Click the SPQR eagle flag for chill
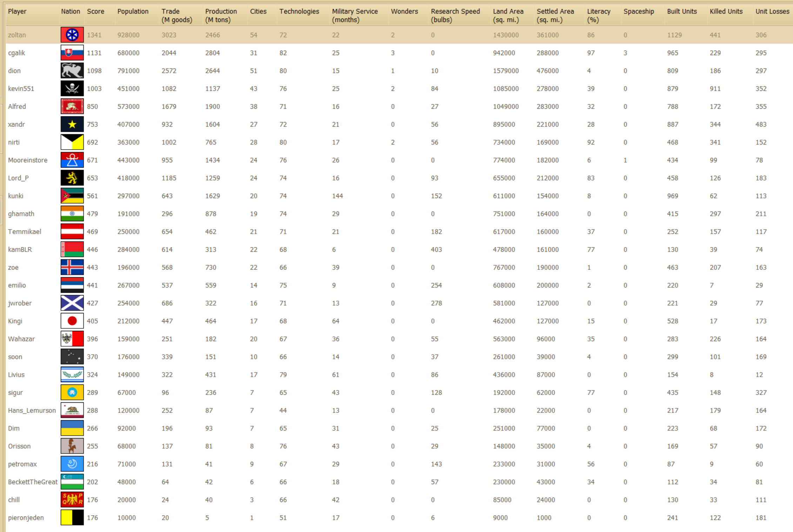The image size is (793, 532). [72, 499]
